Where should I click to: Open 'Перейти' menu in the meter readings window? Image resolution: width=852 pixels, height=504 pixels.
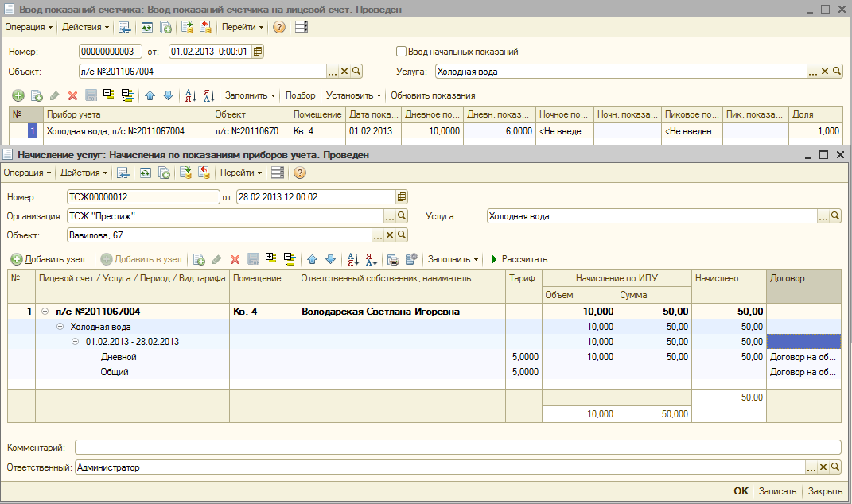tap(243, 27)
